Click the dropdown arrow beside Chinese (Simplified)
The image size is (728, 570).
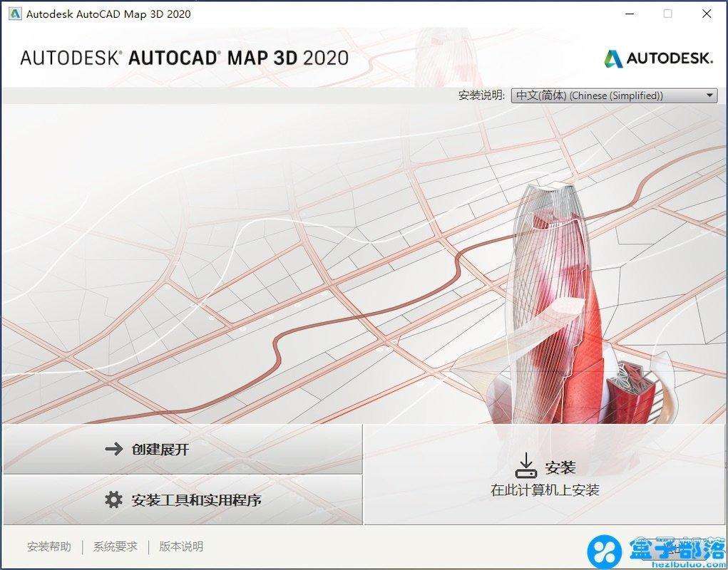709,95
